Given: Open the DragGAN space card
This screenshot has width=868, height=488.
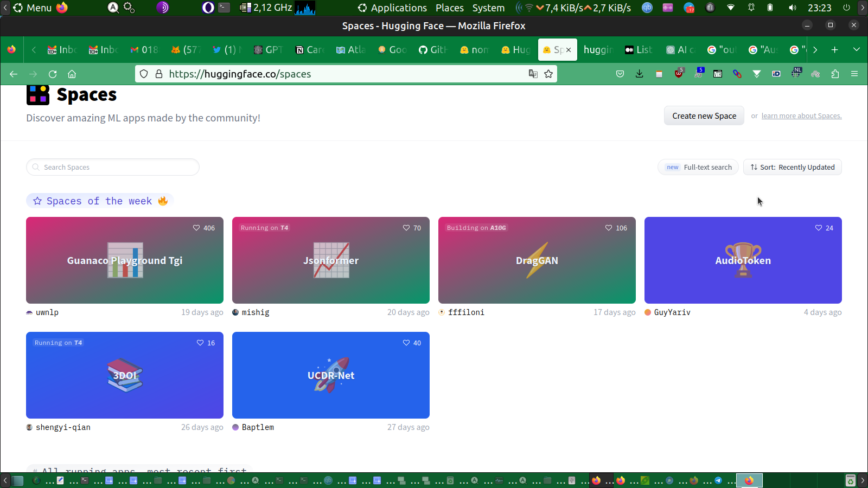Looking at the screenshot, I should coord(537,260).
